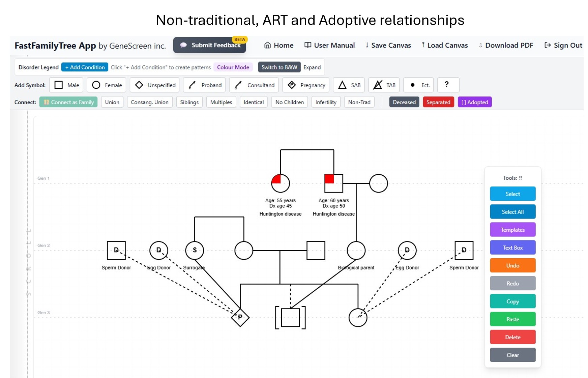
Task: Select the Consultand arrow symbol
Action: coord(254,85)
